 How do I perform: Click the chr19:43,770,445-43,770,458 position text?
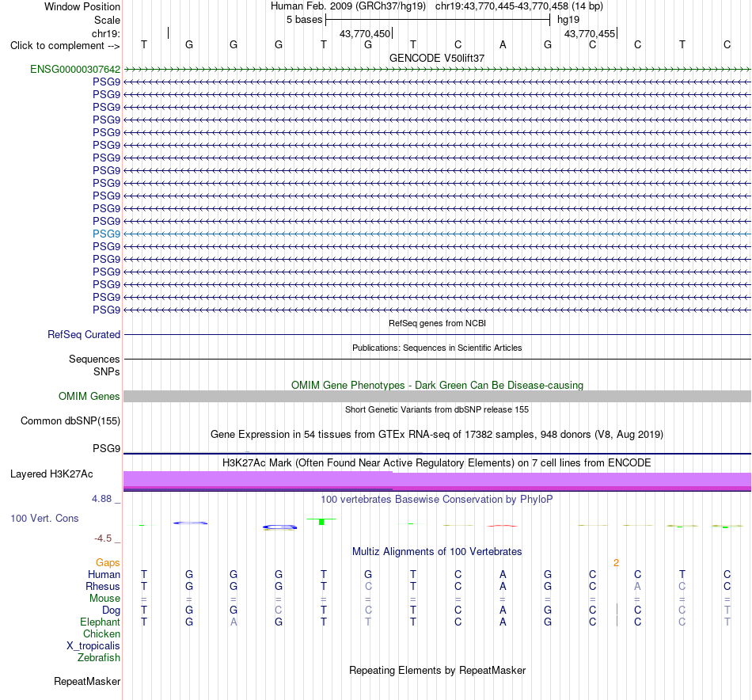(x=519, y=6)
